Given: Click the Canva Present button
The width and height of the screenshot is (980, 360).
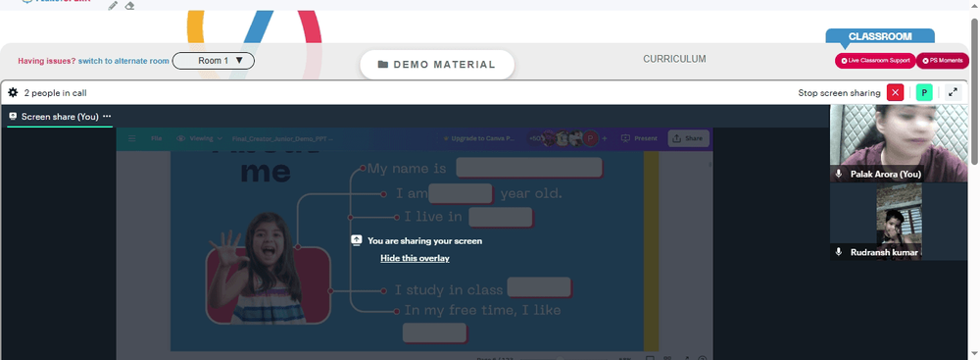Looking at the screenshot, I should click(639, 138).
